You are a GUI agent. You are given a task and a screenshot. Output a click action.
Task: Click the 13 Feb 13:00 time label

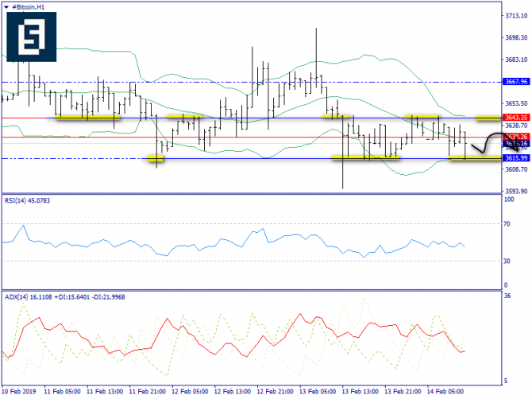(360, 392)
